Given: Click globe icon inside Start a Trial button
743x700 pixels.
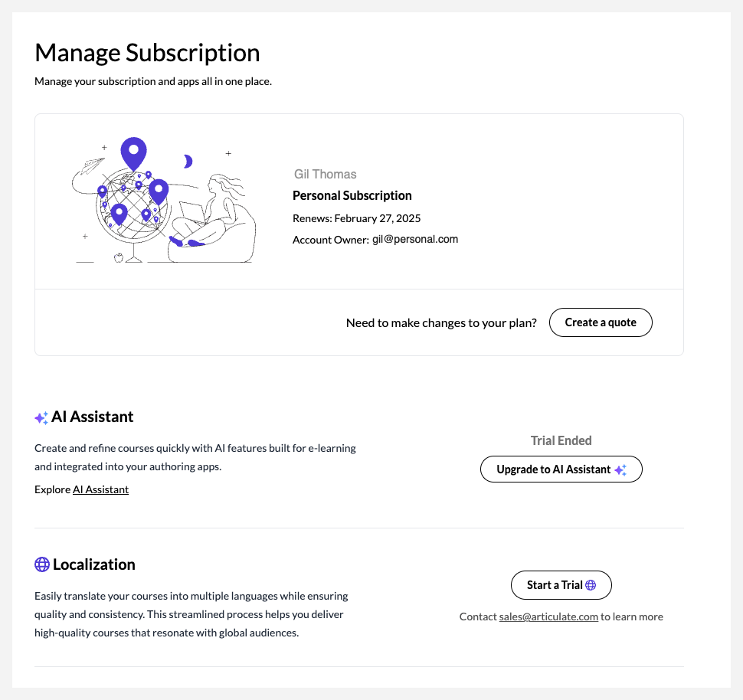Looking at the screenshot, I should point(591,585).
